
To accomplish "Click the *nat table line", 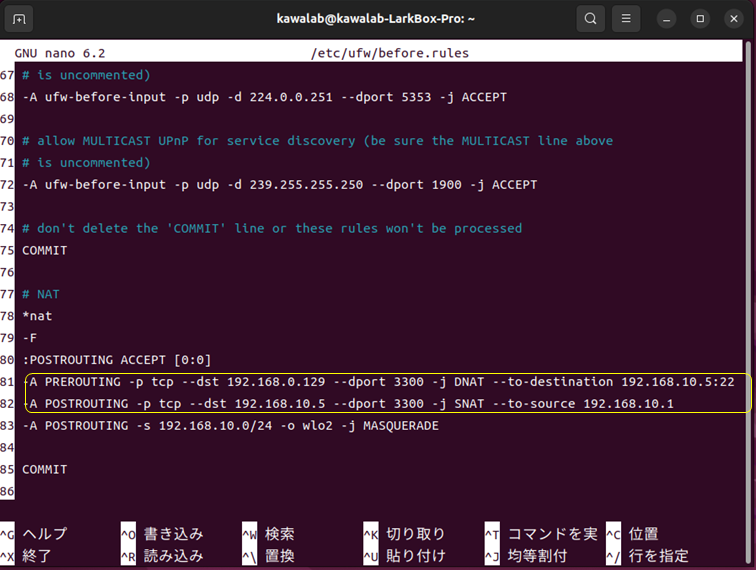I will click(x=38, y=316).
